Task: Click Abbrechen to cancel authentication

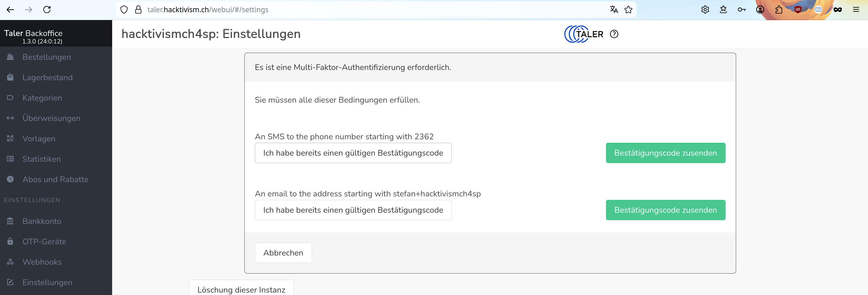Action: click(283, 253)
